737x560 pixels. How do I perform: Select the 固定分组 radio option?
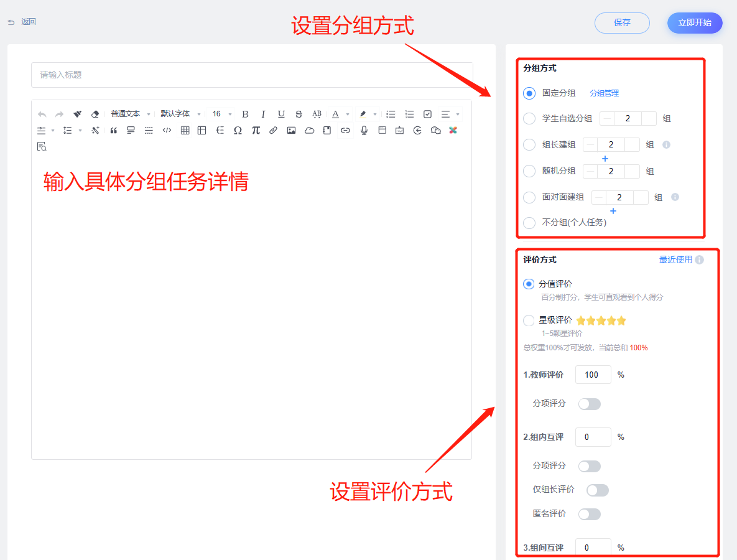coord(529,93)
